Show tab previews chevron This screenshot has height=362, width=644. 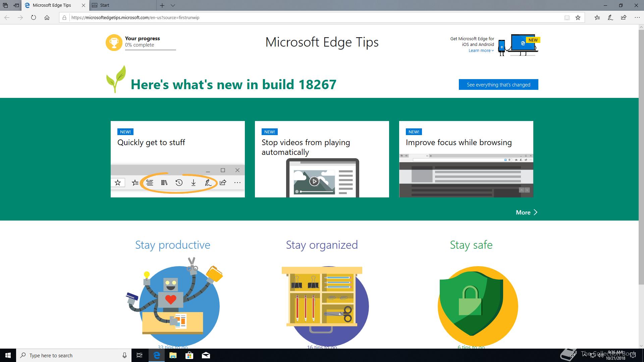tap(173, 5)
